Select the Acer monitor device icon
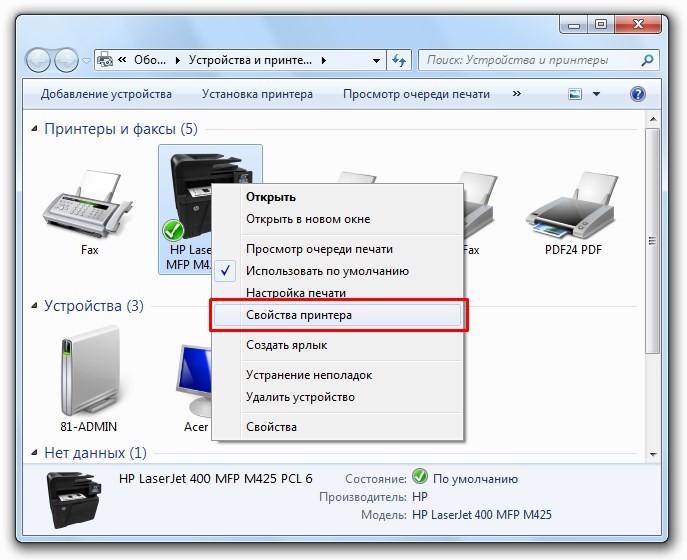 (x=195, y=380)
